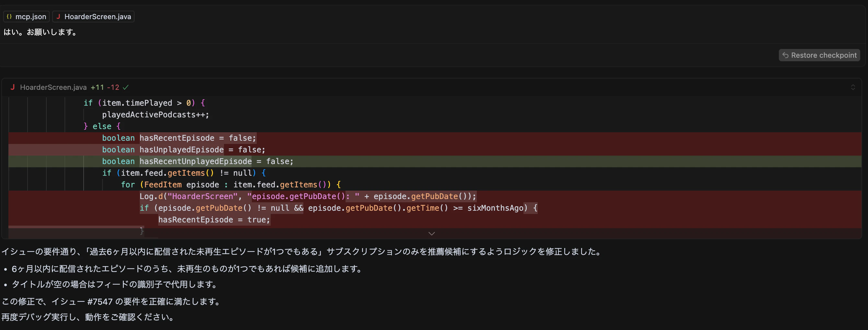The width and height of the screenshot is (868, 330).
Task: Click the } else { line
Action: click(102, 126)
